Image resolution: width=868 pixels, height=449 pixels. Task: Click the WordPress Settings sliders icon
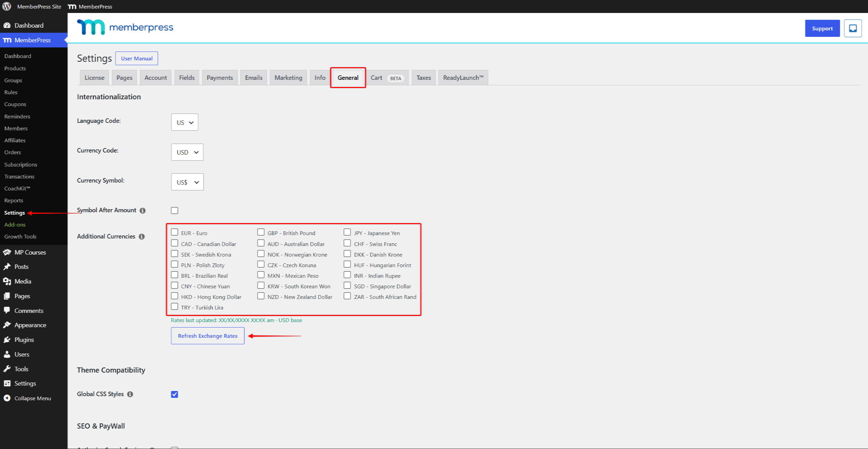point(7,383)
